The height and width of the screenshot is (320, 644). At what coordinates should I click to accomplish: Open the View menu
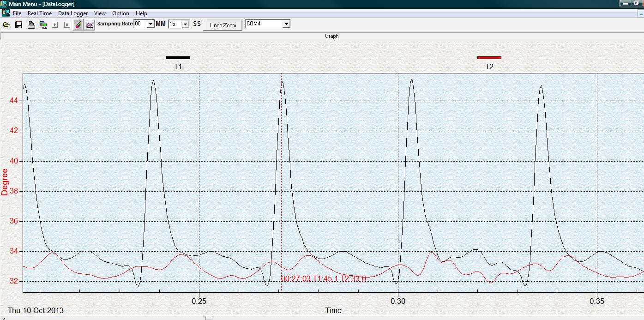pyautogui.click(x=100, y=13)
